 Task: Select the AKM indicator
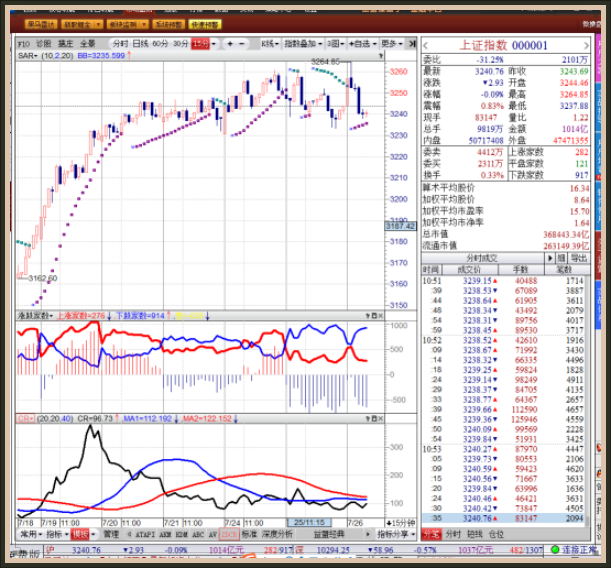point(165,534)
